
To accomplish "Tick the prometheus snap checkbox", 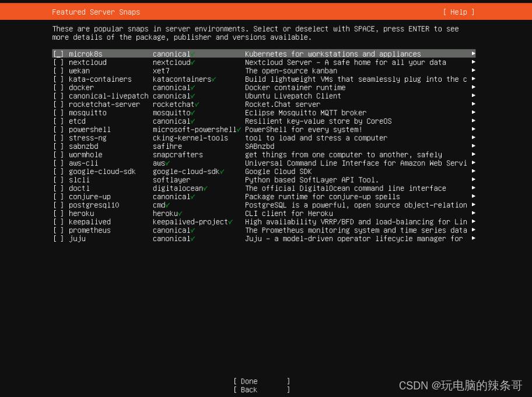I will click(58, 231).
